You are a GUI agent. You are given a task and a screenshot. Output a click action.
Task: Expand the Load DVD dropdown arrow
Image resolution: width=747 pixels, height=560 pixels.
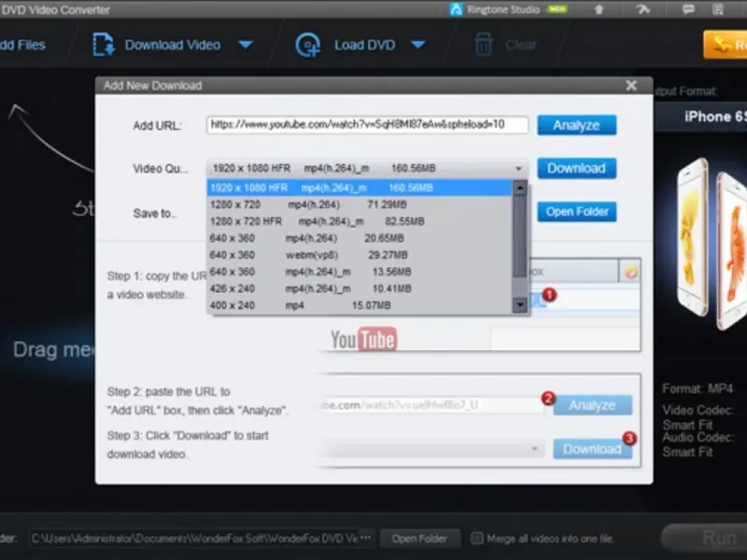point(417,45)
